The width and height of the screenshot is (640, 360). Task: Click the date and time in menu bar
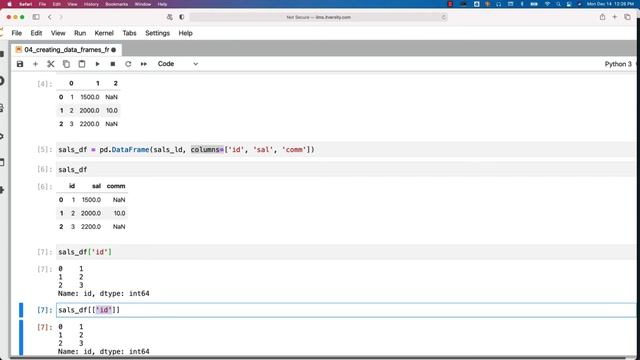click(x=611, y=4)
